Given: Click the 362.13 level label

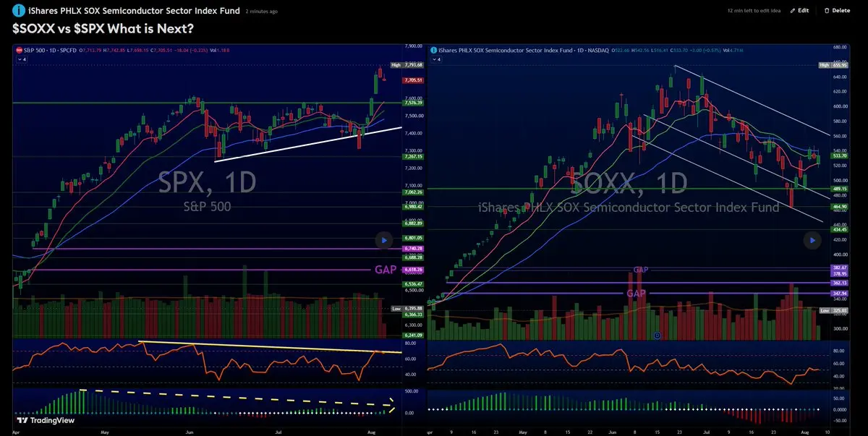Looking at the screenshot, I should (x=840, y=283).
